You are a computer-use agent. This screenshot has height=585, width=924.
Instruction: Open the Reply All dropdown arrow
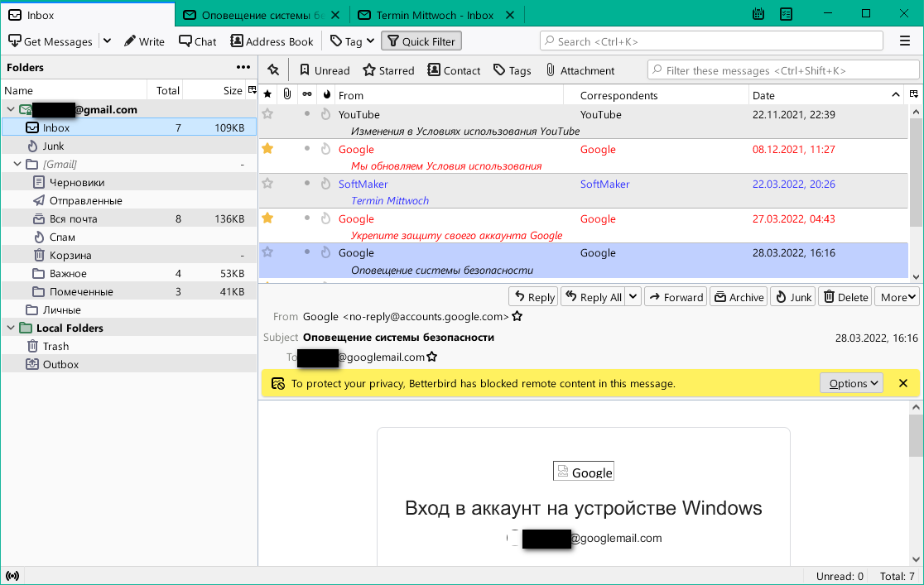(x=633, y=297)
